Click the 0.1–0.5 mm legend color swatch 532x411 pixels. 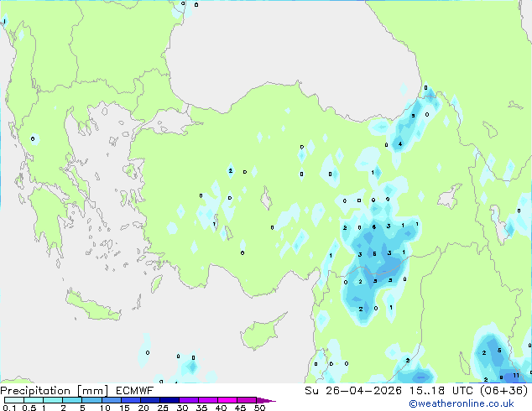[14, 400]
